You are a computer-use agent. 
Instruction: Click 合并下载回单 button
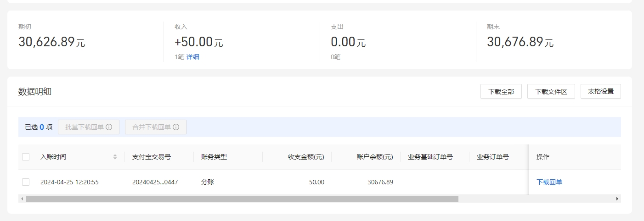156,127
